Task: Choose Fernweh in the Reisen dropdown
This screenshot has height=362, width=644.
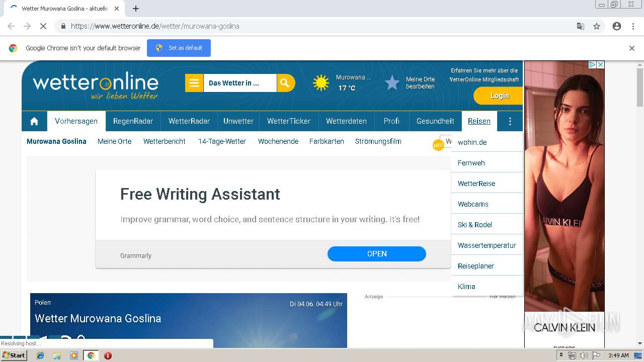Action: (x=487, y=163)
